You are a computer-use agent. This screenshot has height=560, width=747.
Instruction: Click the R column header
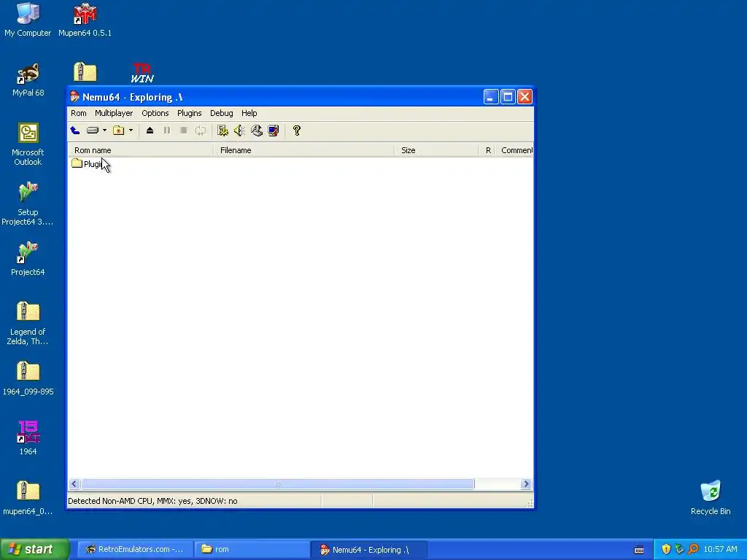(x=488, y=150)
